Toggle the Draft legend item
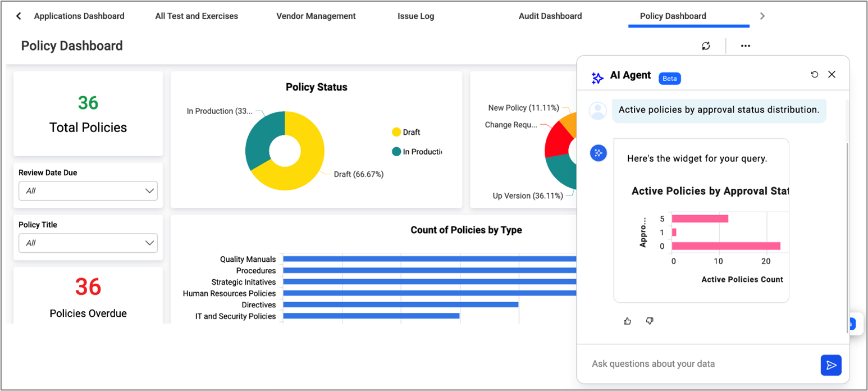The width and height of the screenshot is (868, 391). tap(406, 132)
